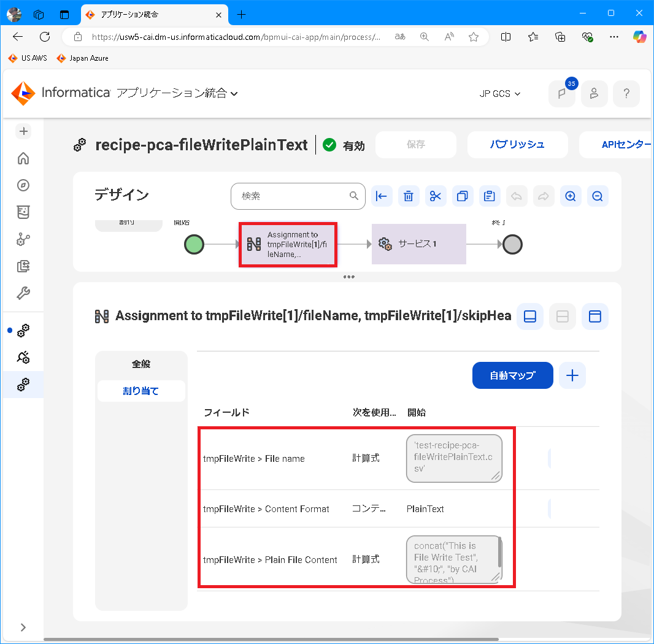Screen dimensions: 654x644
Task: Open the Home icon in sidebar
Action: point(23,158)
